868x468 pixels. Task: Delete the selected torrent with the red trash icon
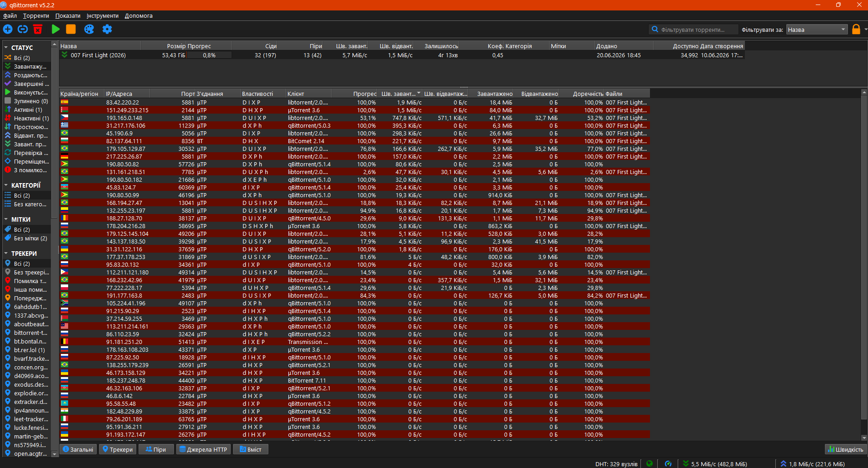click(x=38, y=29)
